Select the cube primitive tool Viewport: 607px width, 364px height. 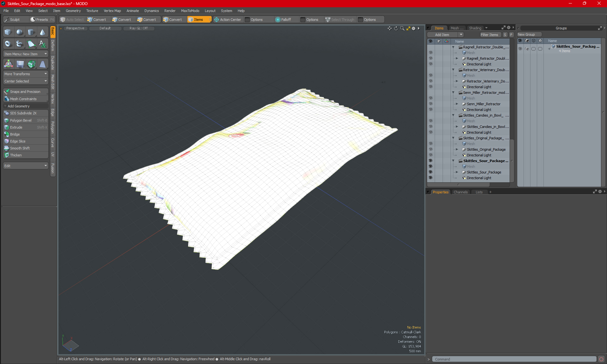click(x=8, y=32)
